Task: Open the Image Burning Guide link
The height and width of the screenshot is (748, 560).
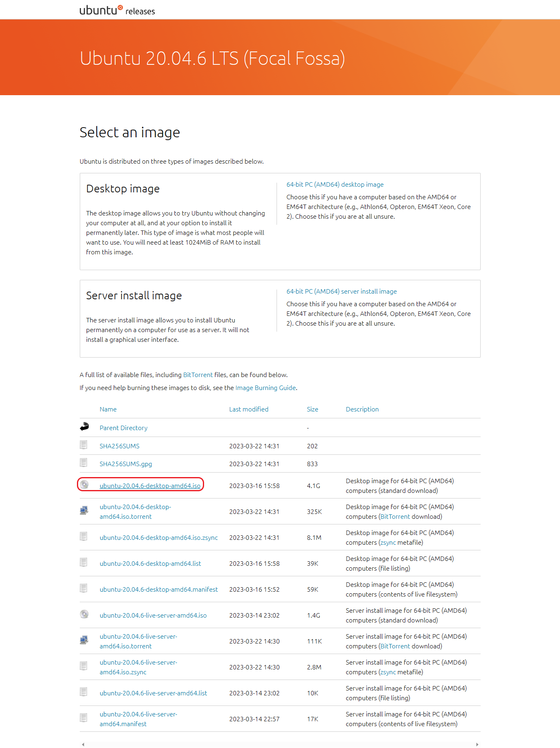Action: click(x=266, y=388)
